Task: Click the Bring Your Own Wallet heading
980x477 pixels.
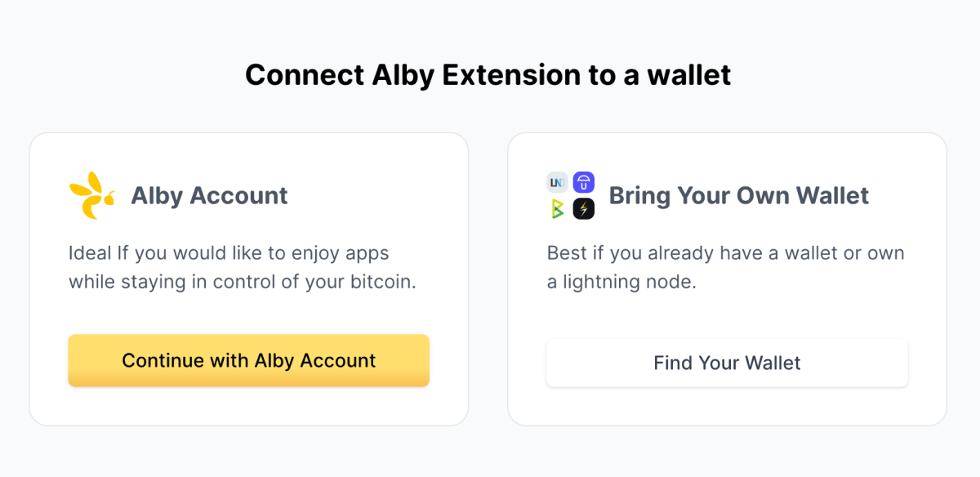Action: click(x=739, y=195)
